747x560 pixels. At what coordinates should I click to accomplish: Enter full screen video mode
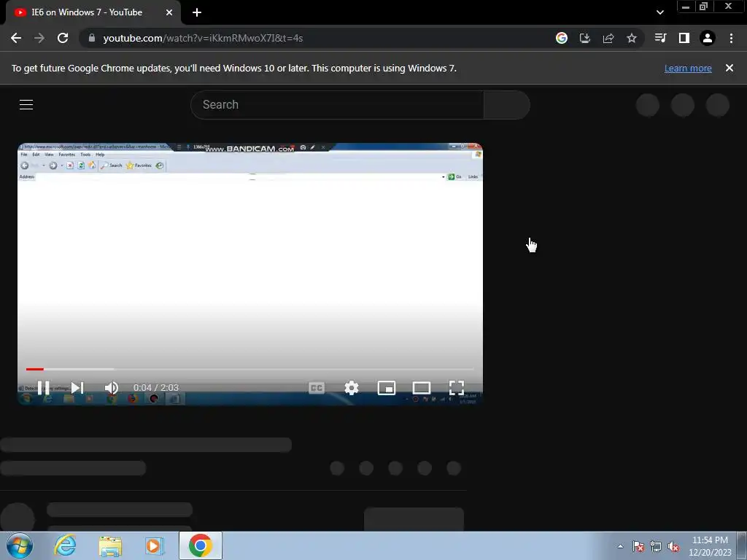coord(457,388)
